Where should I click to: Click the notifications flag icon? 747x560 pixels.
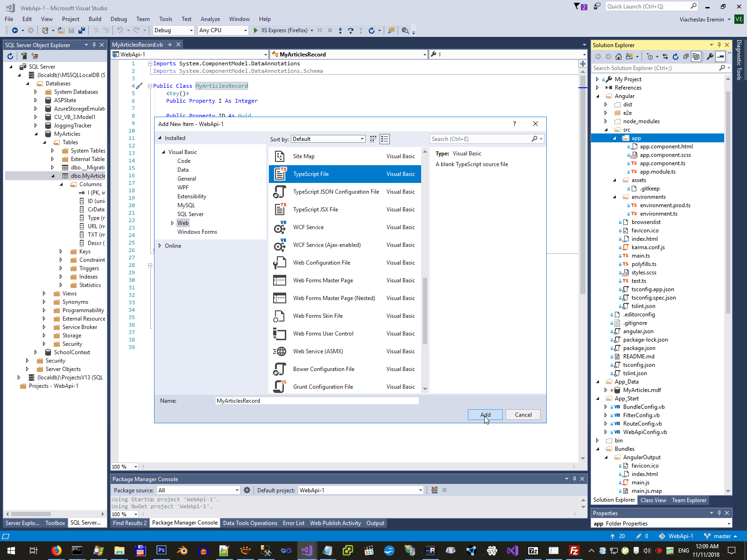pos(580,7)
